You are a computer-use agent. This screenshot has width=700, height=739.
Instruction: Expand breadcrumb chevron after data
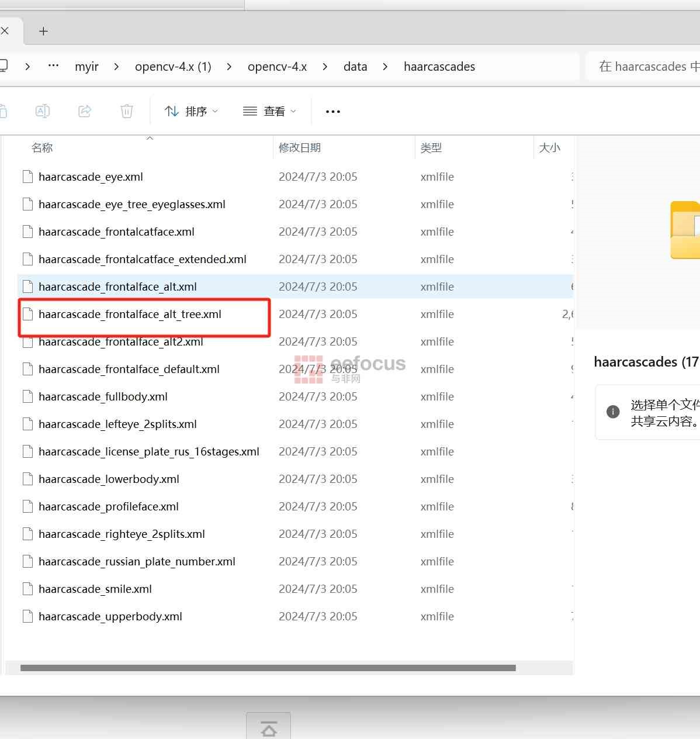385,67
